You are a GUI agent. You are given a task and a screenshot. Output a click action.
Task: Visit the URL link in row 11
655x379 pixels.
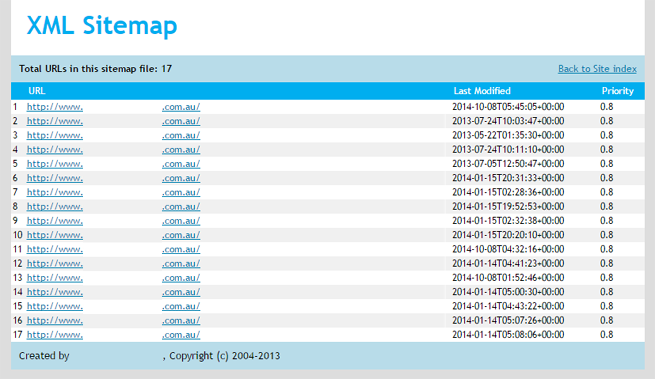click(113, 249)
